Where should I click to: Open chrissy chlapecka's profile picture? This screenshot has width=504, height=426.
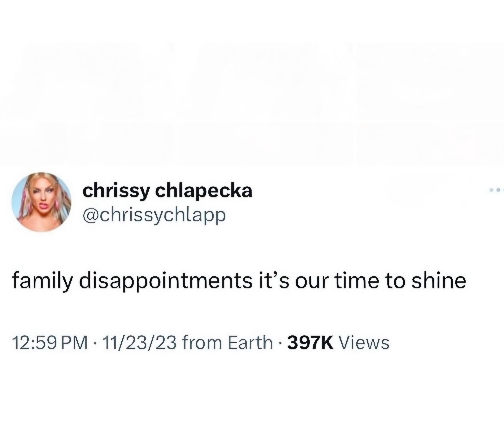click(x=42, y=202)
